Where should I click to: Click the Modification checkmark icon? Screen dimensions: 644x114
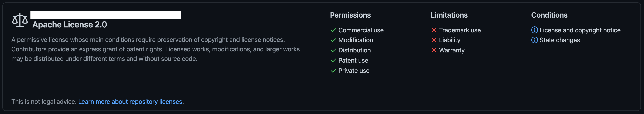(x=333, y=40)
